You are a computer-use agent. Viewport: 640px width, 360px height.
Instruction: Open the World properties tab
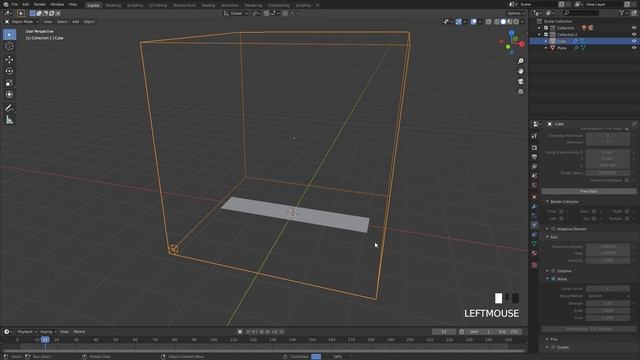[x=534, y=185]
